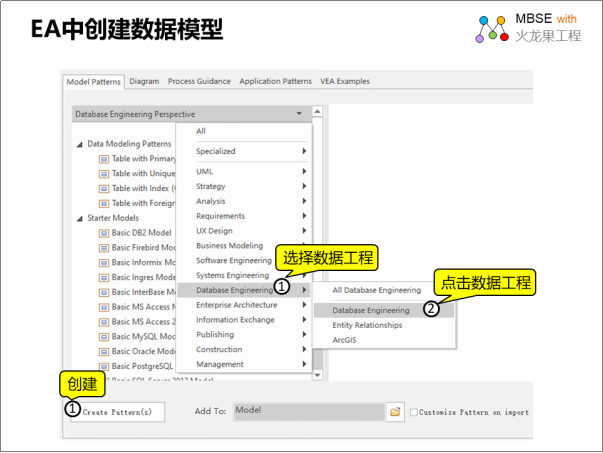Click the Basic Oracle model icon
603x453 pixels.
[103, 352]
